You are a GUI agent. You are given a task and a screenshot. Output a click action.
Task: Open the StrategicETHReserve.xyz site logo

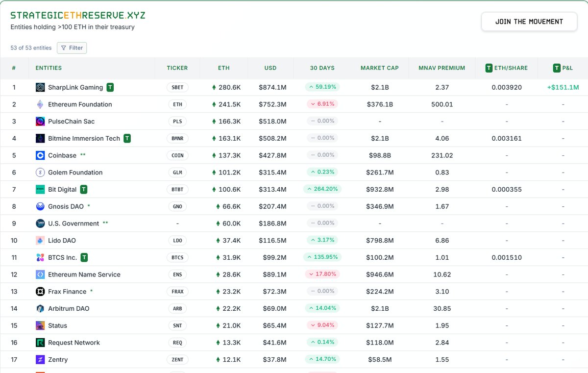[x=78, y=15]
